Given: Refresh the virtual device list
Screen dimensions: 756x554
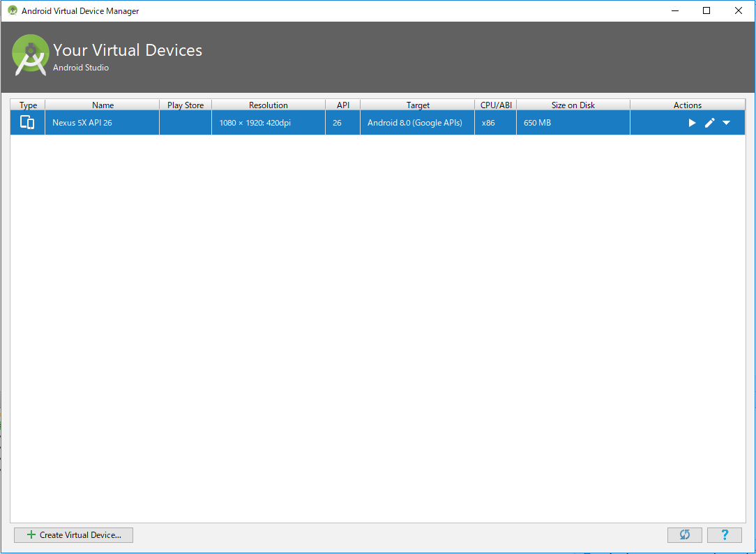Looking at the screenshot, I should tap(684, 534).
